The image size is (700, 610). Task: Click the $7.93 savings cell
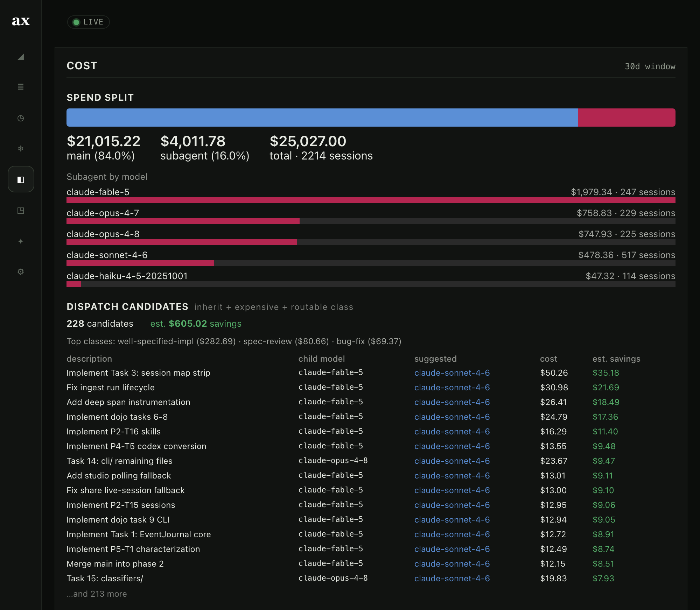(x=603, y=579)
